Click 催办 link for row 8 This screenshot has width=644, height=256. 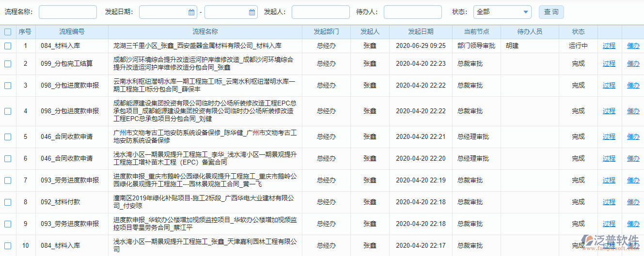[633, 202]
